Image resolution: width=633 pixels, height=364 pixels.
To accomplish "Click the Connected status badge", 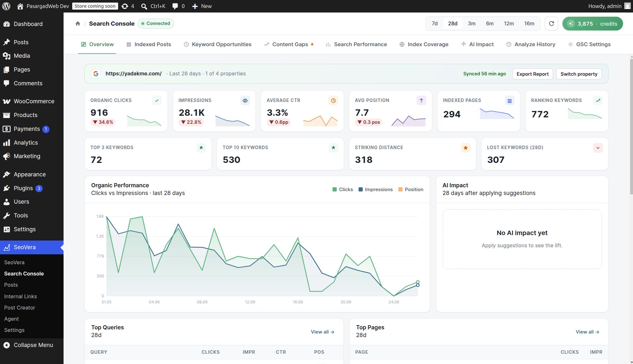I will tap(156, 23).
